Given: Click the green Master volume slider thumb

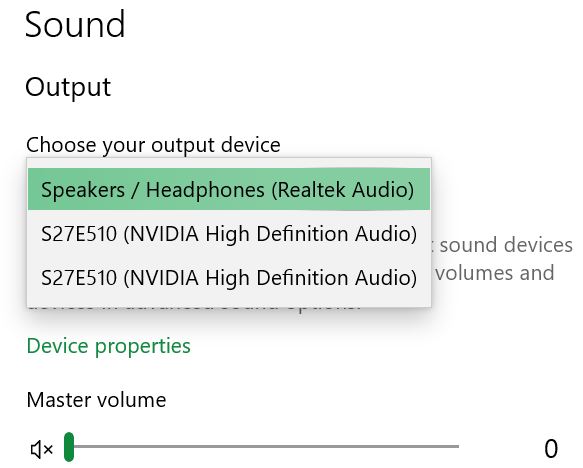Looking at the screenshot, I should point(69,446).
